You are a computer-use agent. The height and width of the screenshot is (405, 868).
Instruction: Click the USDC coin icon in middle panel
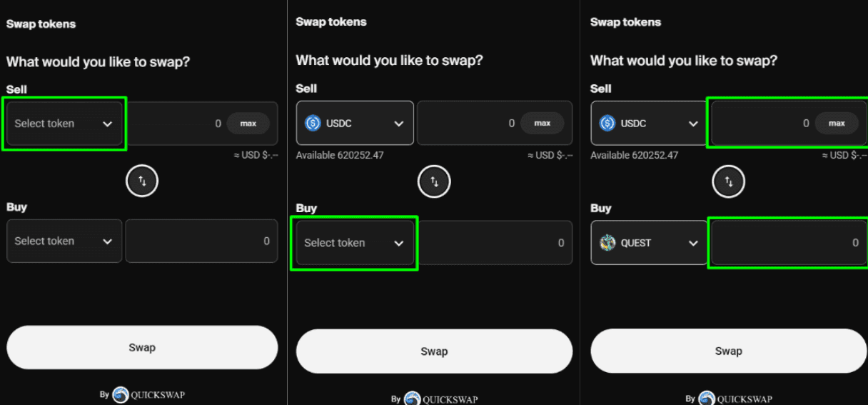click(313, 124)
